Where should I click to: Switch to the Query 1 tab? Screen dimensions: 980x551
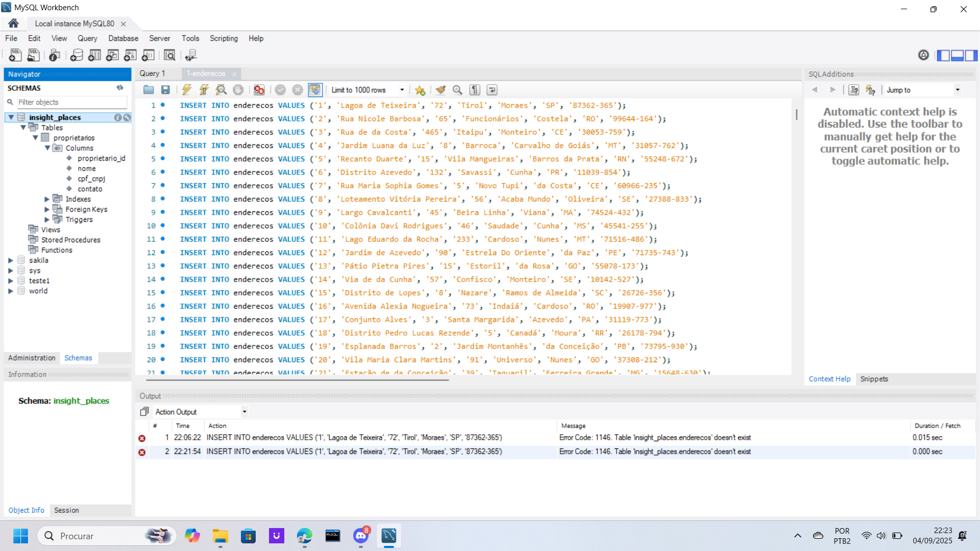click(x=153, y=73)
